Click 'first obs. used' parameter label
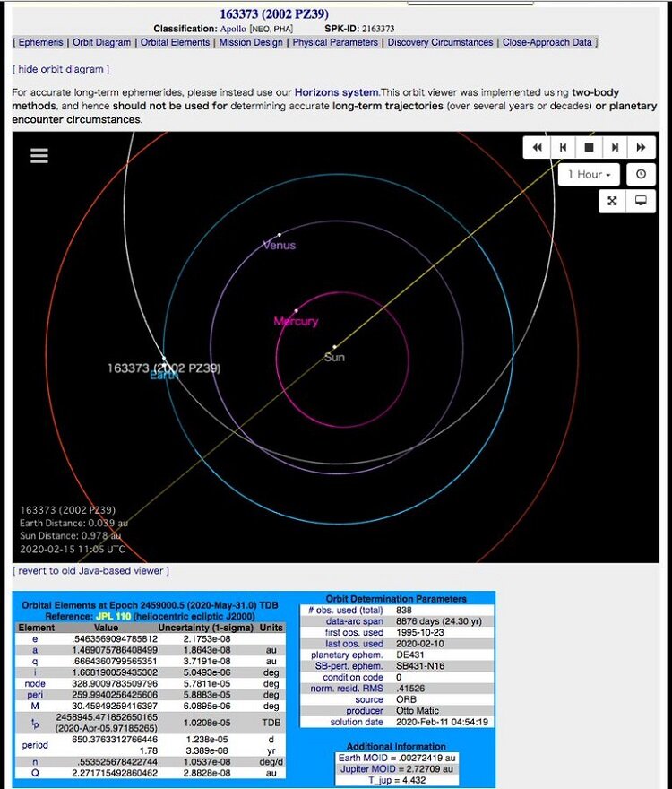Image resolution: width=672 pixels, height=789 pixels. 354,632
